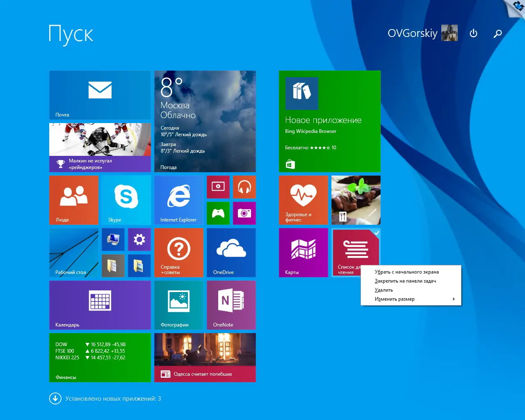The height and width of the screenshot is (420, 525).
Task: Open the Карты maps tile
Action: tap(304, 253)
